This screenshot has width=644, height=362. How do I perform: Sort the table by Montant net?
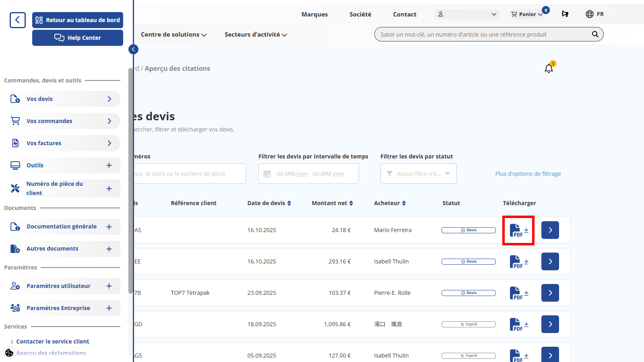(332, 203)
